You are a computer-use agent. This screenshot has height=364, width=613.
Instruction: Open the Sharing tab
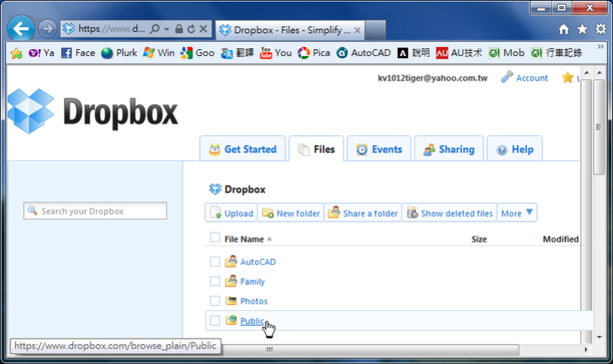[x=449, y=149]
